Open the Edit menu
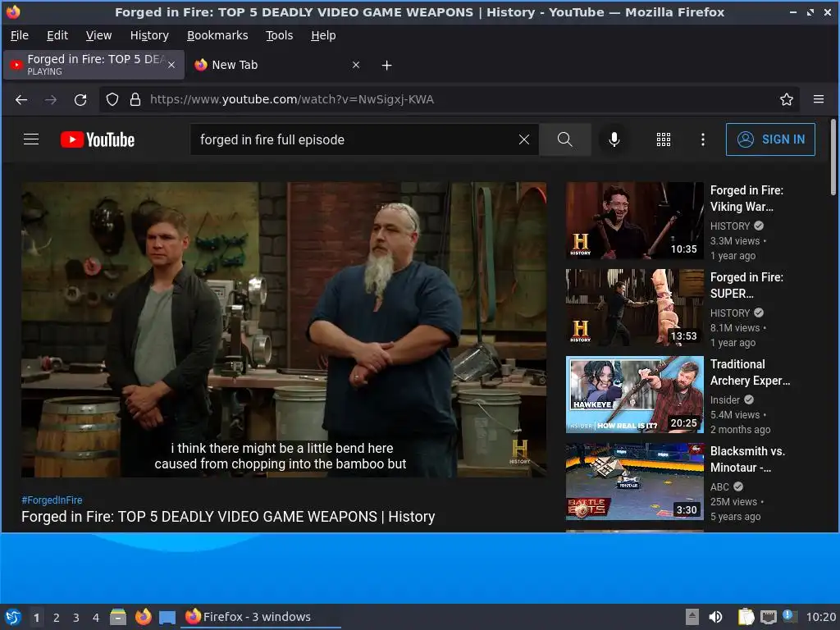840x630 pixels. pos(57,35)
